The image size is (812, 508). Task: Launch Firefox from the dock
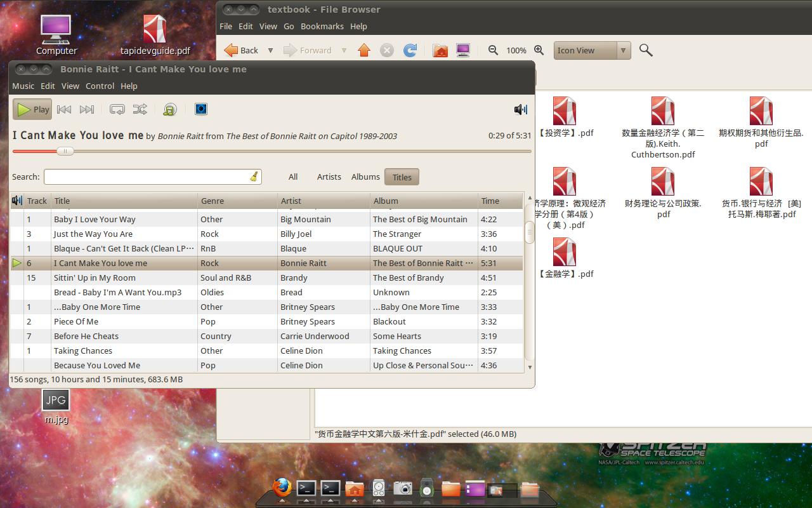coord(282,488)
